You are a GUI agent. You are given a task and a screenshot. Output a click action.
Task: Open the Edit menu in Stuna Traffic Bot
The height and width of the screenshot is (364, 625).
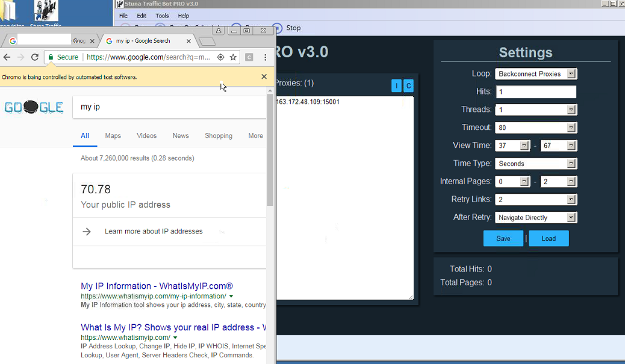click(x=141, y=16)
